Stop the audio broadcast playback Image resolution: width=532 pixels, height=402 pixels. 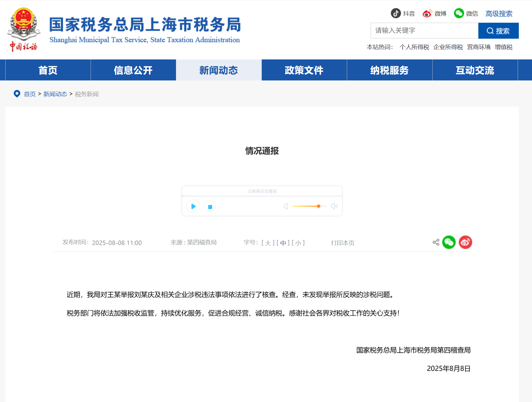(x=210, y=207)
